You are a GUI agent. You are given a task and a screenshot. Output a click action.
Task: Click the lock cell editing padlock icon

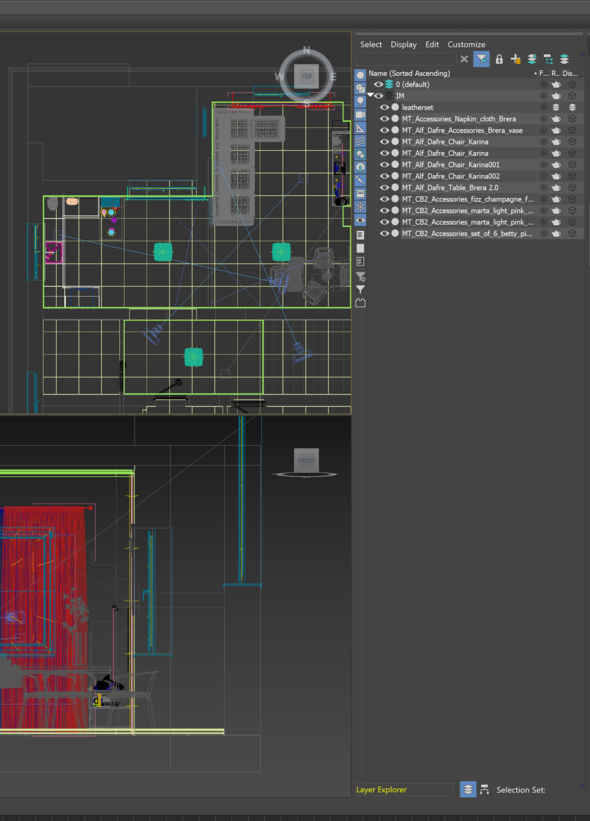(x=499, y=59)
